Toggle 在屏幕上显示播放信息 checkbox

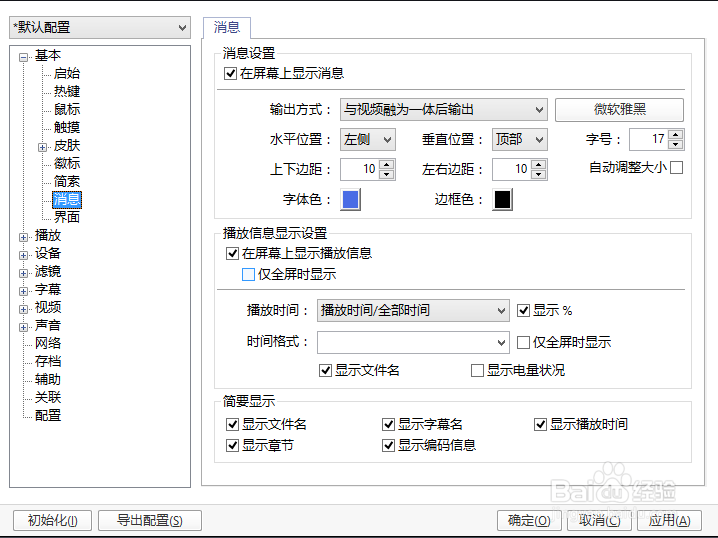tap(232, 253)
